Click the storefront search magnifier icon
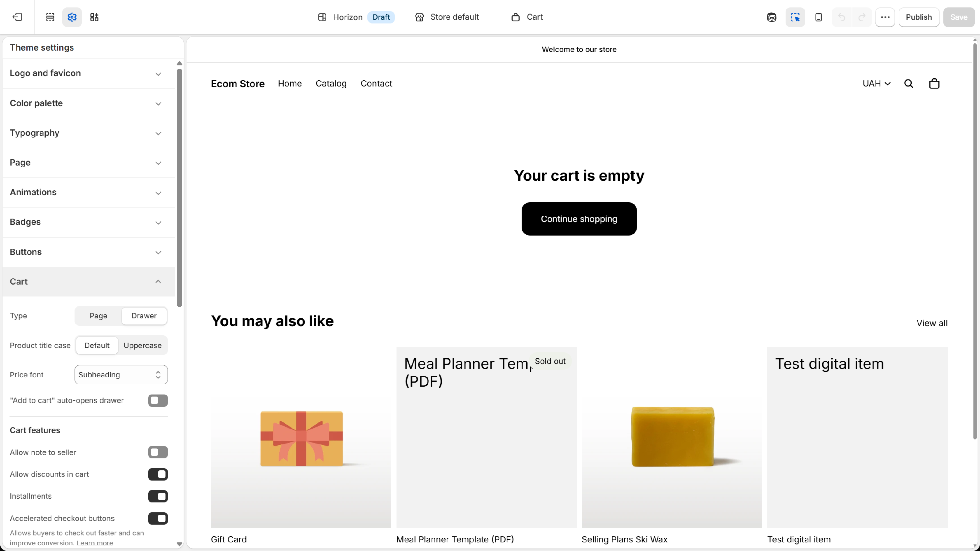This screenshot has height=551, width=980. tap(908, 84)
